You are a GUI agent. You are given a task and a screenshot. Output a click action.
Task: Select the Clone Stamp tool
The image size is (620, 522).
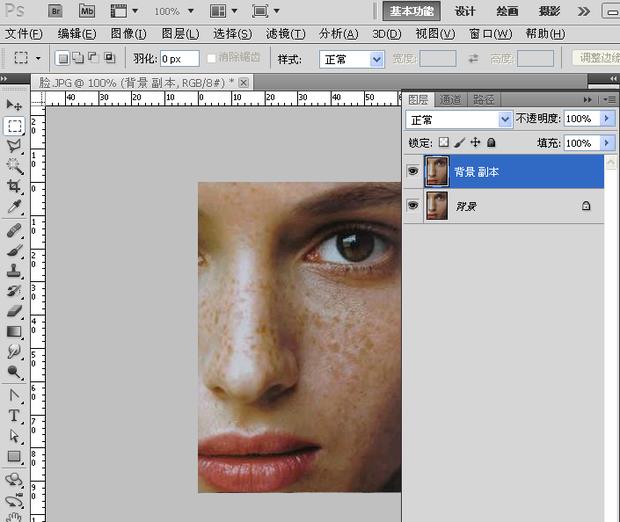[x=14, y=270]
